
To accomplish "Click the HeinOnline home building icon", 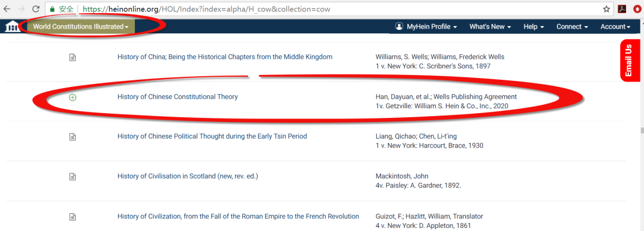I will (13, 27).
